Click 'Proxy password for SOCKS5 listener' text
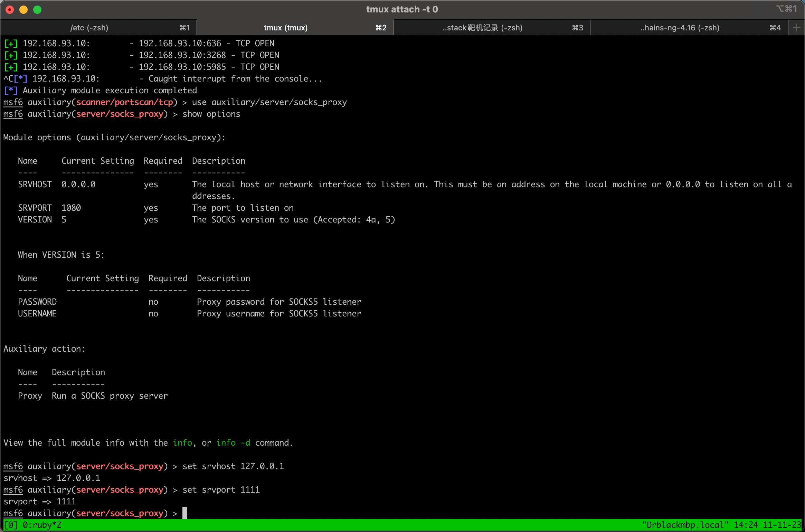Viewport: 805px width, 532px height. 279,302
